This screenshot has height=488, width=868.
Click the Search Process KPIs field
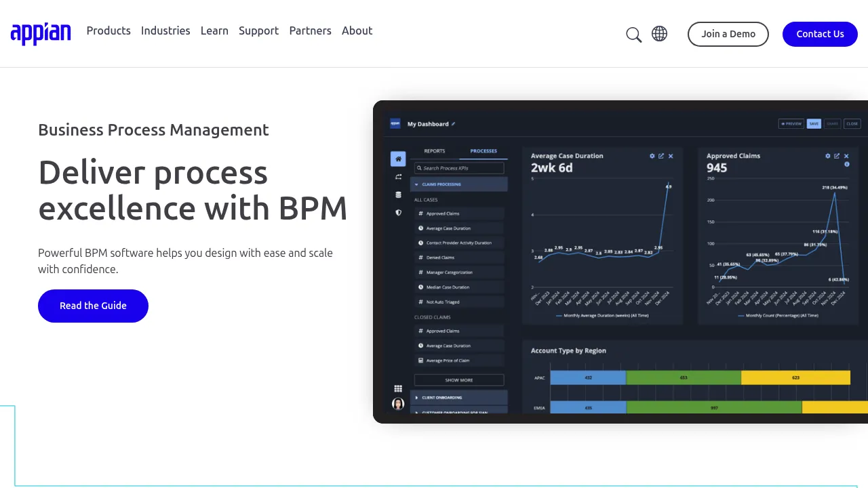tap(459, 168)
